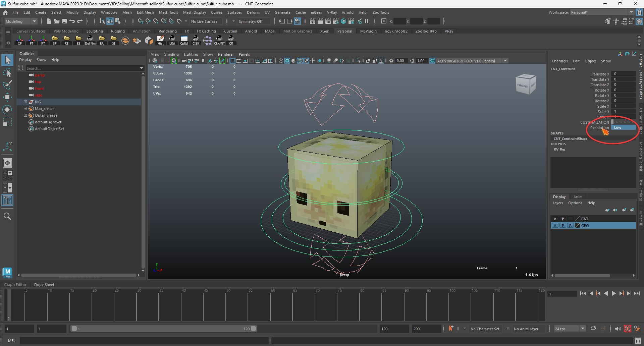Click the Undo arrow icon
Screen dimensions: 644x346
72,21
